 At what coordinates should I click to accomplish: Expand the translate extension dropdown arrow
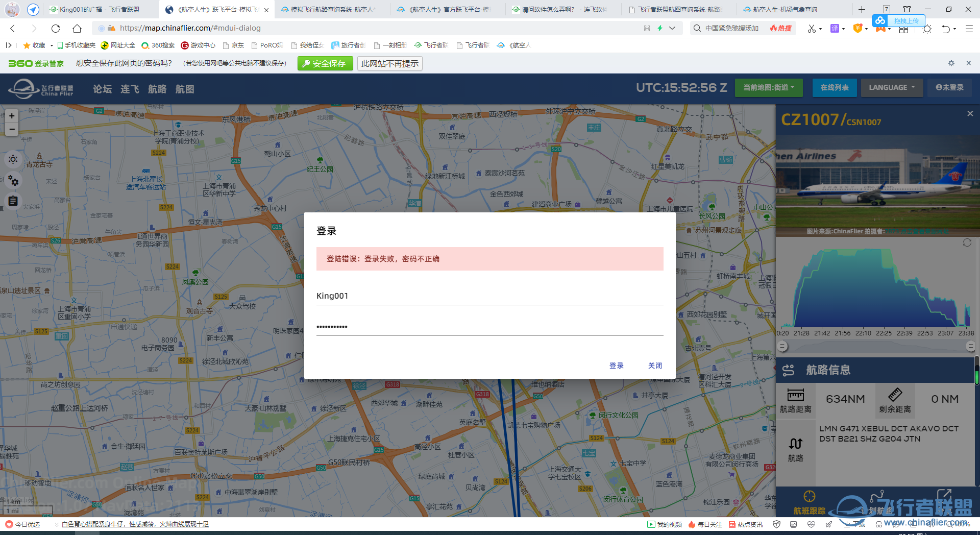coord(843,29)
